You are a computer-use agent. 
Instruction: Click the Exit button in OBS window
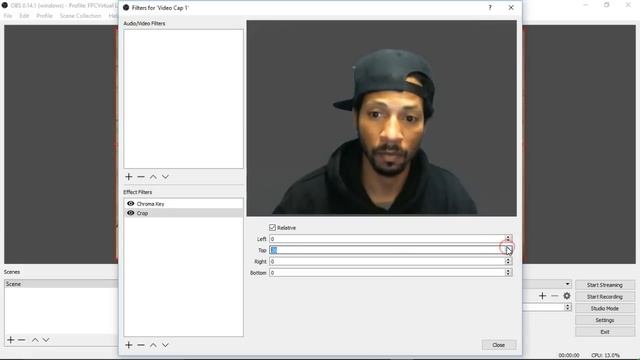pyautogui.click(x=605, y=332)
